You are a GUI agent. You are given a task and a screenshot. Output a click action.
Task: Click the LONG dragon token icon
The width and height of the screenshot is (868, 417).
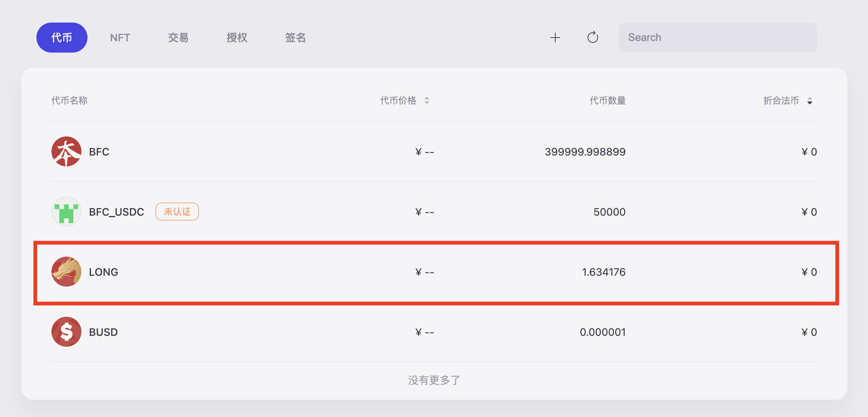click(66, 272)
